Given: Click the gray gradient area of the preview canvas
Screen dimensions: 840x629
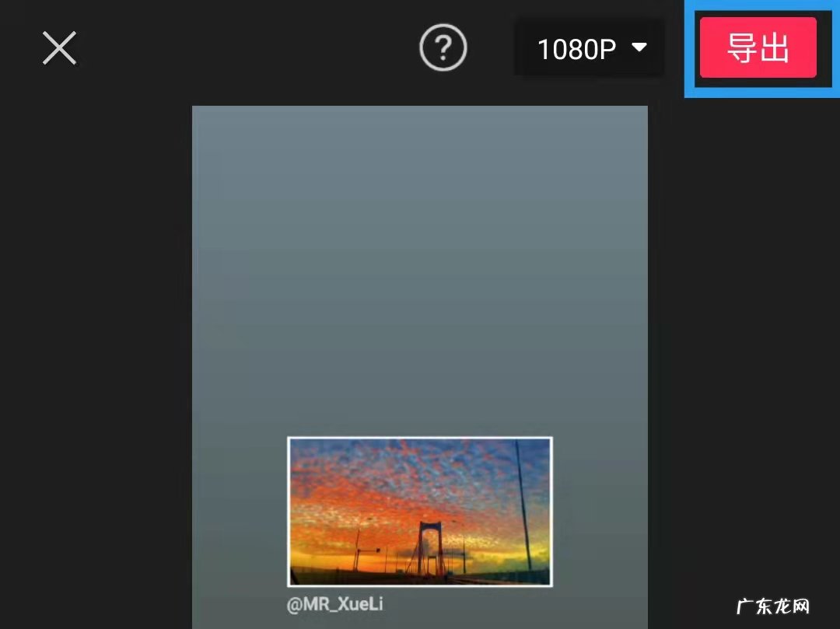Looking at the screenshot, I should (x=420, y=257).
